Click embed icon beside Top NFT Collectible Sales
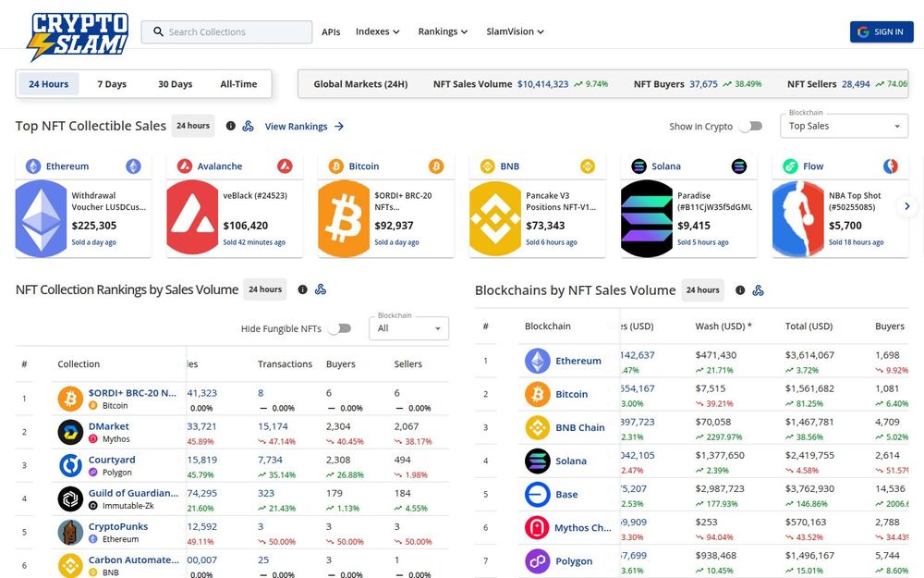The image size is (924, 578). (x=248, y=126)
